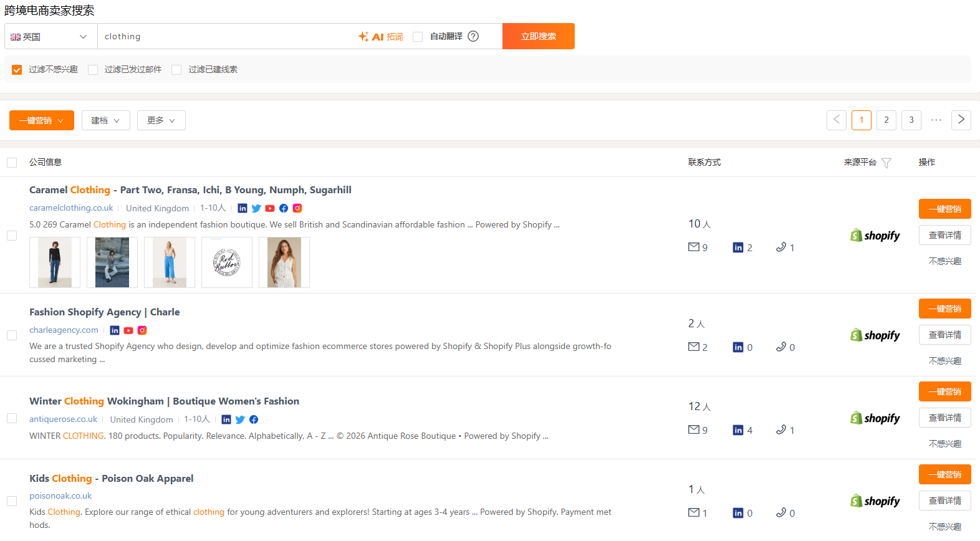The width and height of the screenshot is (980, 541).
Task: Go to next results page arrow
Action: (x=961, y=120)
